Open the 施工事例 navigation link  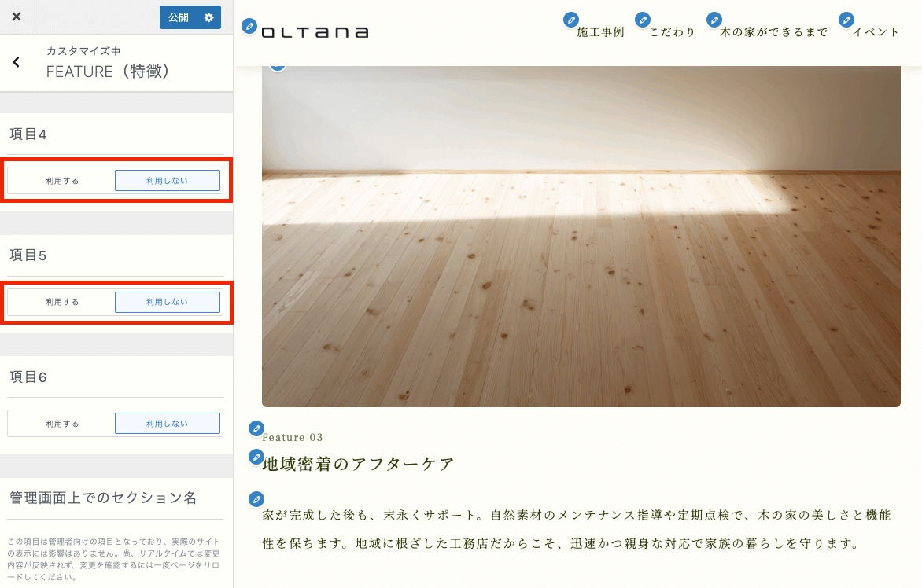[600, 32]
